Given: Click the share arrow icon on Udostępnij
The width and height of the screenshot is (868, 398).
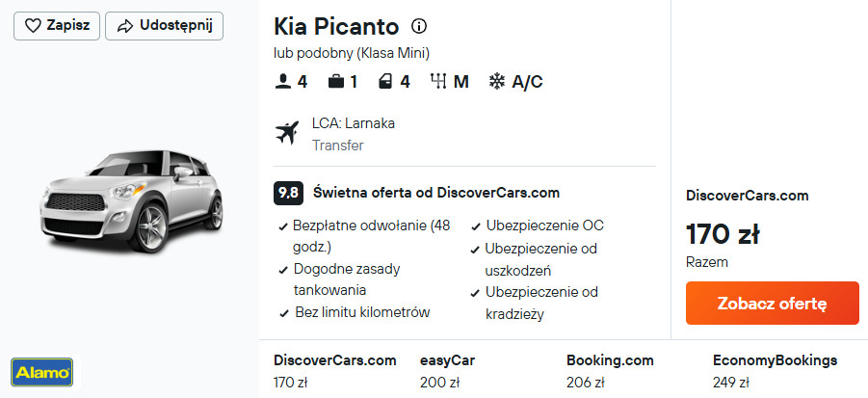Looking at the screenshot, I should [x=123, y=26].
